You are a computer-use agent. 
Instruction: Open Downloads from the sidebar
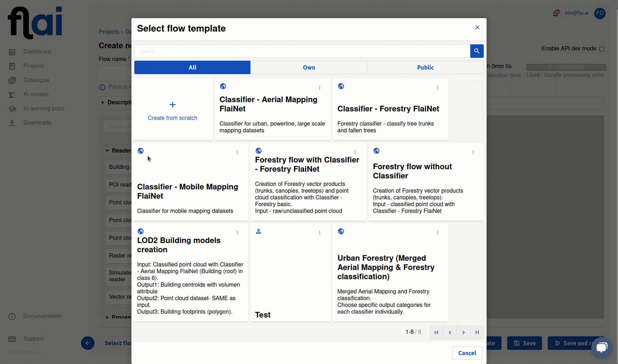coord(37,122)
